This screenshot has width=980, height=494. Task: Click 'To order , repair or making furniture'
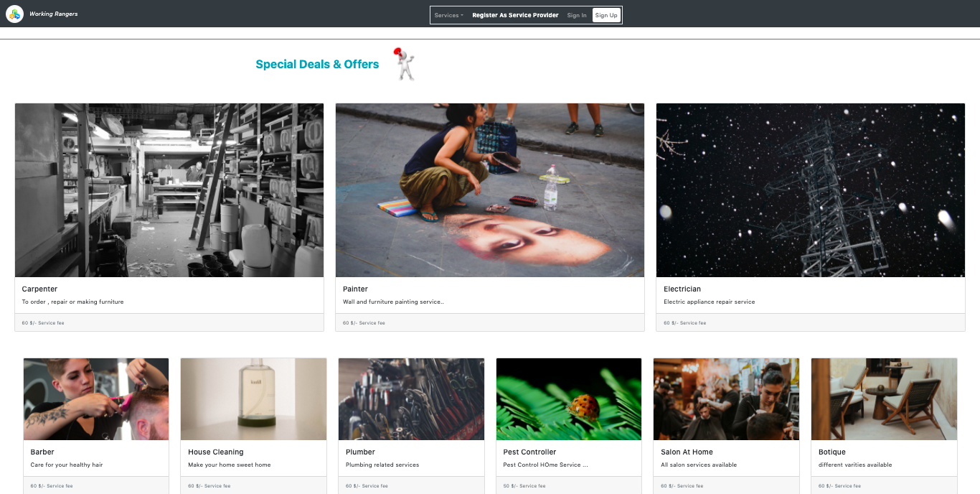(72, 302)
